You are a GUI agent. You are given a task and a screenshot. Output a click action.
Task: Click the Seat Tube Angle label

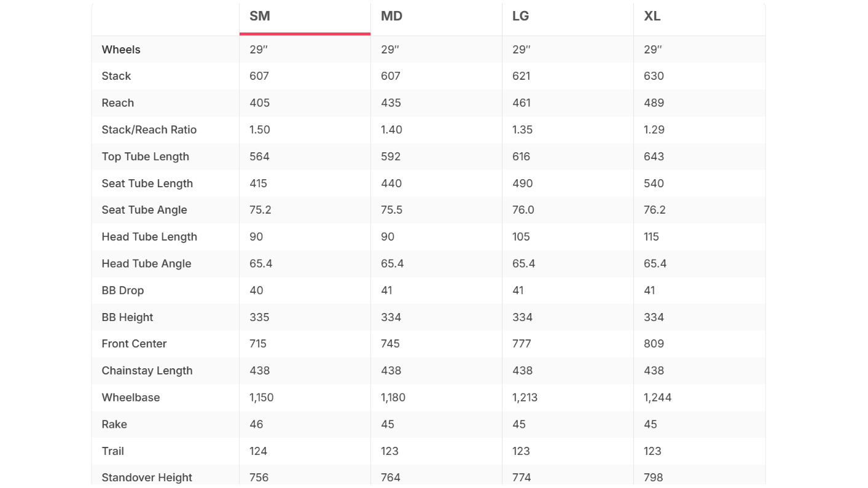(x=144, y=210)
